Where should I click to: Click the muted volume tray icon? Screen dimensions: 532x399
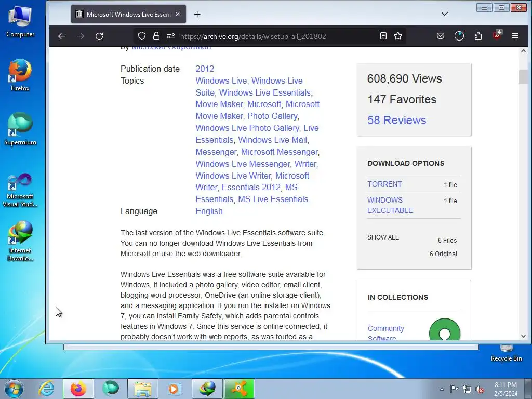(x=480, y=389)
